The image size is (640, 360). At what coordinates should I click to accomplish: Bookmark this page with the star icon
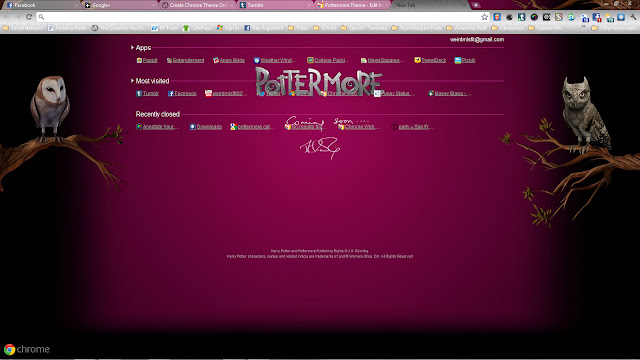[484, 17]
